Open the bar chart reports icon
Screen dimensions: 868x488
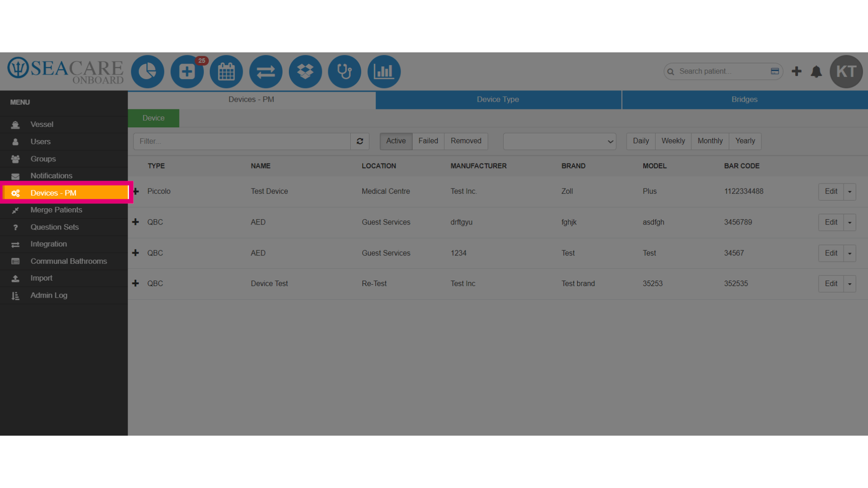point(384,71)
